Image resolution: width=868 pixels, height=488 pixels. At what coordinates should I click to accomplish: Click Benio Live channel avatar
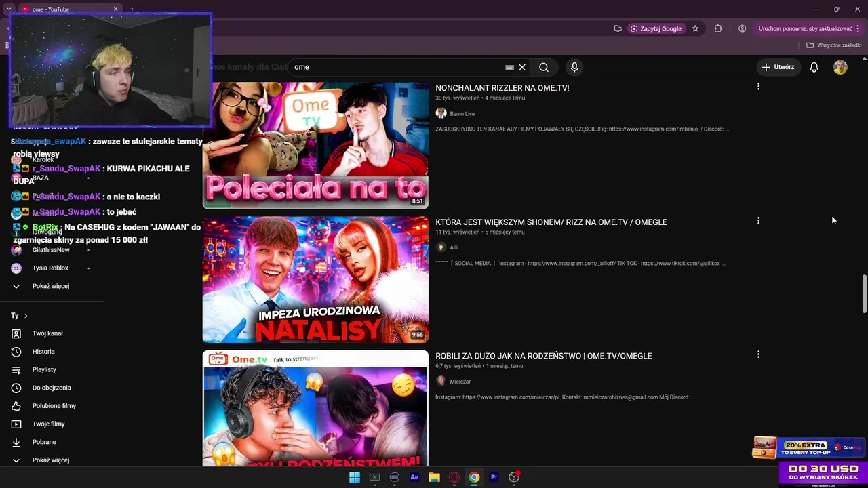tap(441, 113)
